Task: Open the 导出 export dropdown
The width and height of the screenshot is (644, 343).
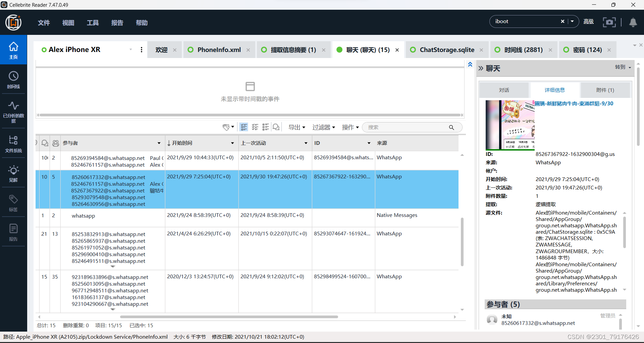Action: 297,127
